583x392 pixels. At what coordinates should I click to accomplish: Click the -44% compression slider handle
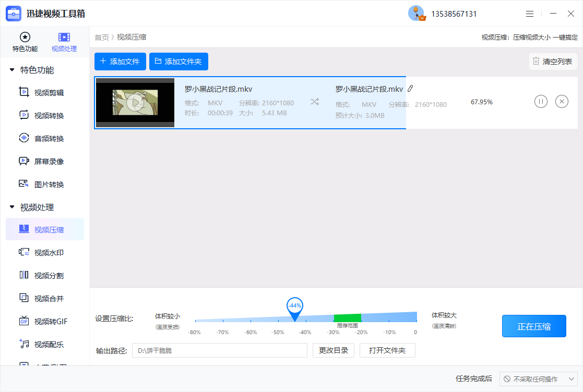295,309
